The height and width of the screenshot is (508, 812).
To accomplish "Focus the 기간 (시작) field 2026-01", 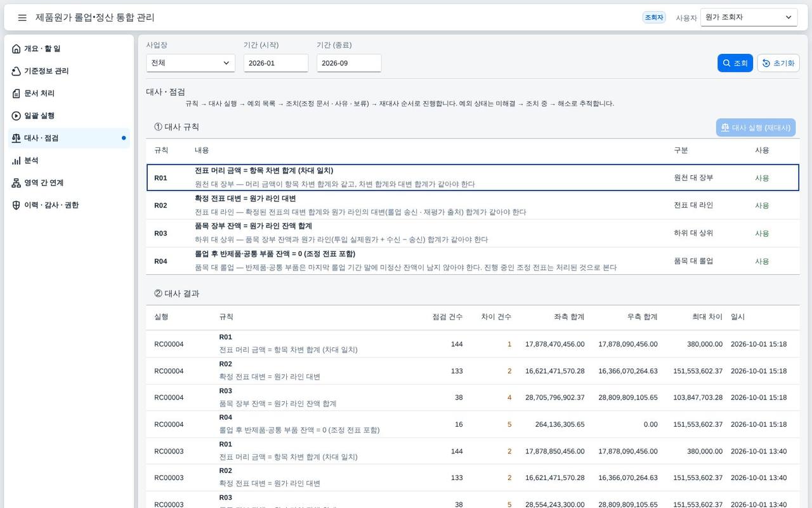I will coord(276,63).
